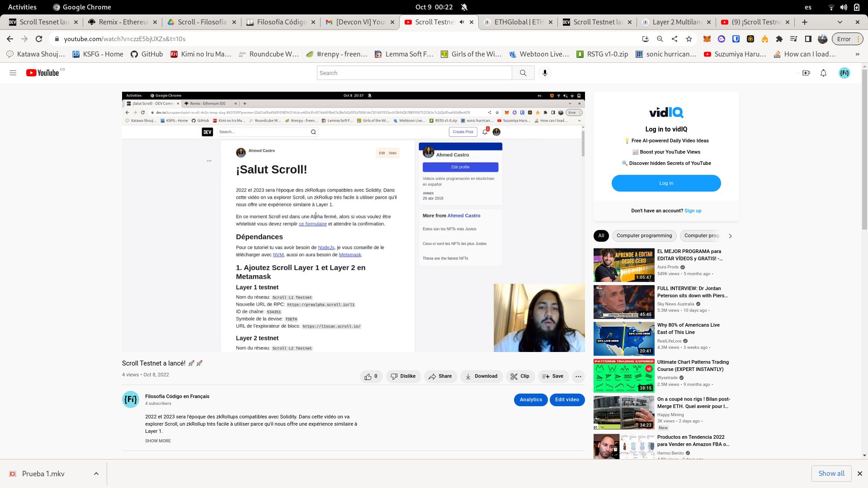Viewport: 868px width, 488px height.
Task: Open the channel avatar for Filosofía Código en Français
Action: click(x=131, y=399)
